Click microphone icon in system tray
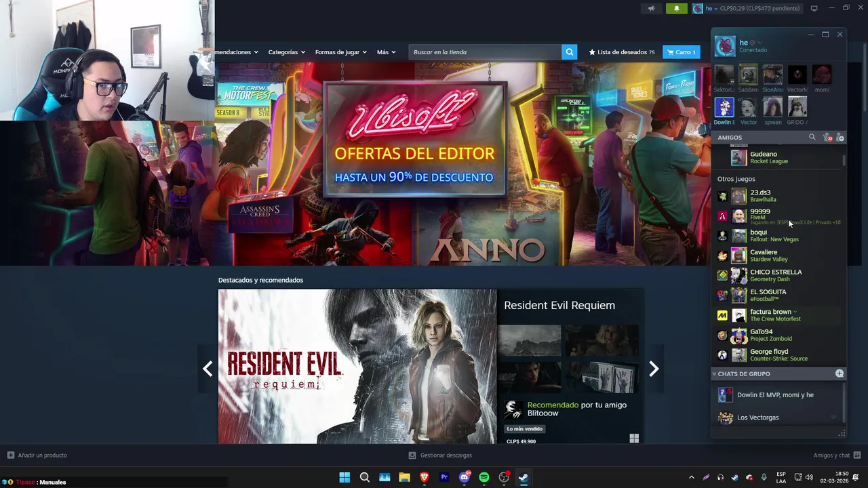 pos(764,477)
